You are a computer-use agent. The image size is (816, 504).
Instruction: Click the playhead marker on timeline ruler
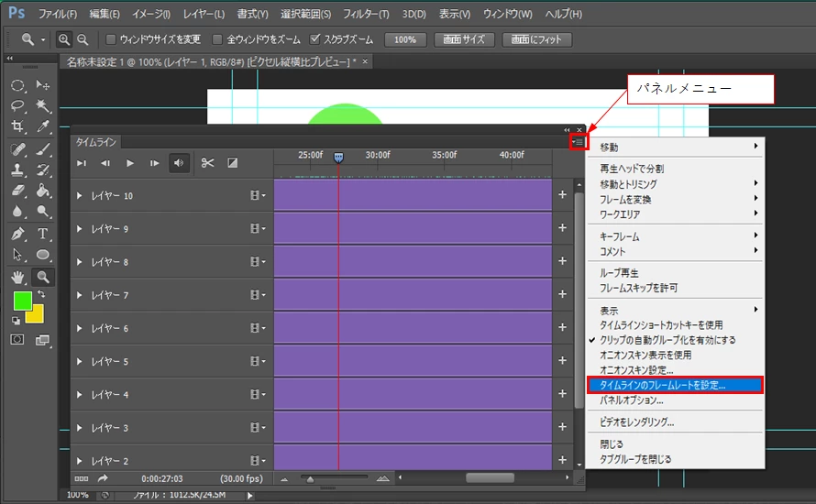pyautogui.click(x=338, y=157)
